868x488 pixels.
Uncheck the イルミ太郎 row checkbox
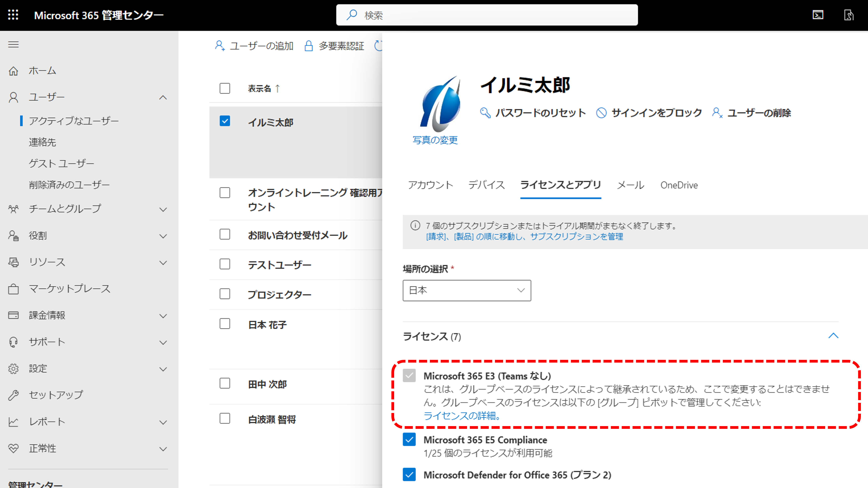[x=225, y=121]
